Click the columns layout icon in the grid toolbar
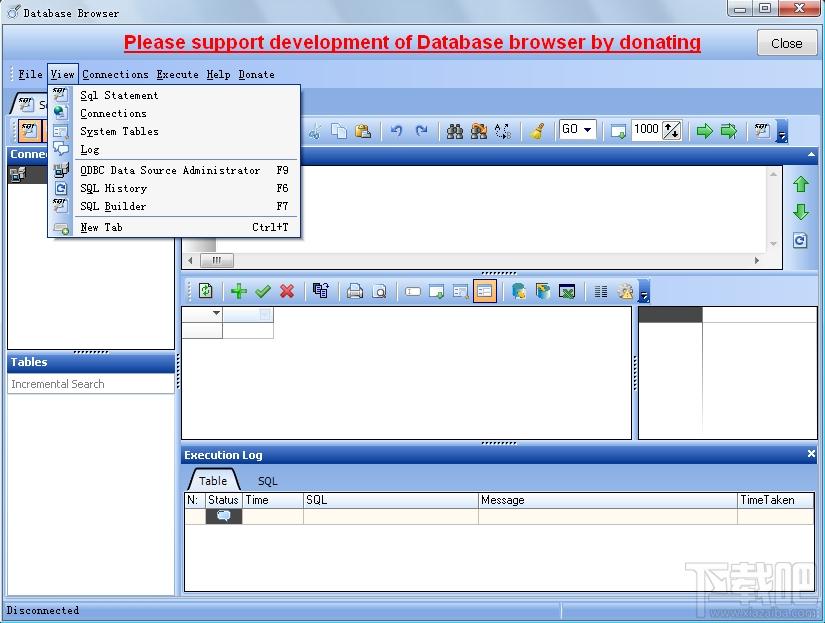825x623 pixels. coord(601,291)
